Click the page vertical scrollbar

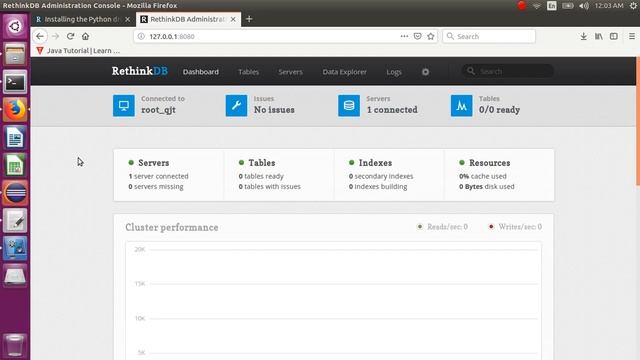coord(638,120)
